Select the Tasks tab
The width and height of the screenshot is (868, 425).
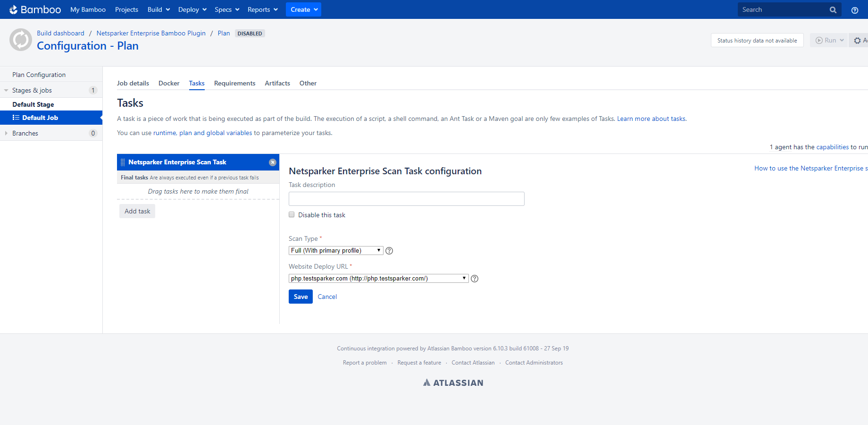197,83
